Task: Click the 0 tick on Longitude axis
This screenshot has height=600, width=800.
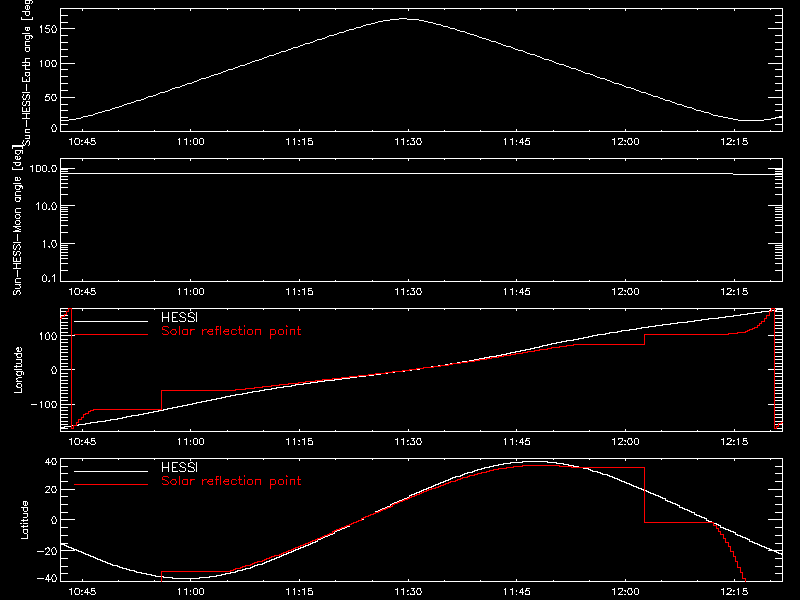Action: tap(55, 370)
